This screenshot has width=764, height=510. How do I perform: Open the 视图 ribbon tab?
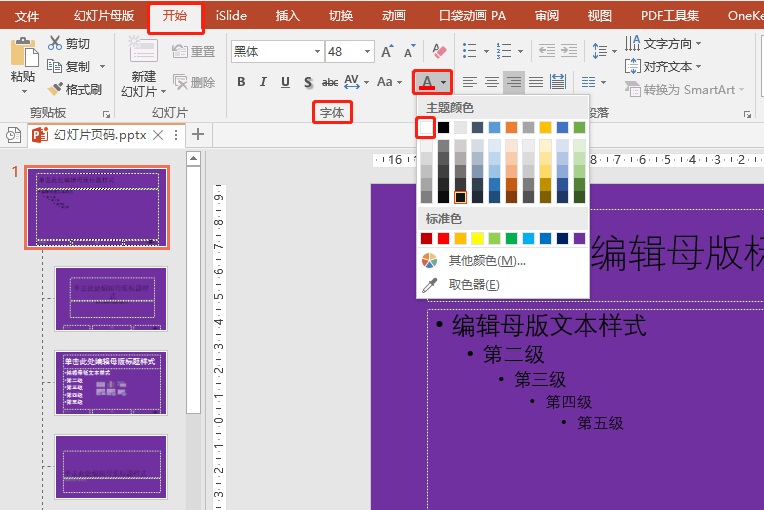599,16
